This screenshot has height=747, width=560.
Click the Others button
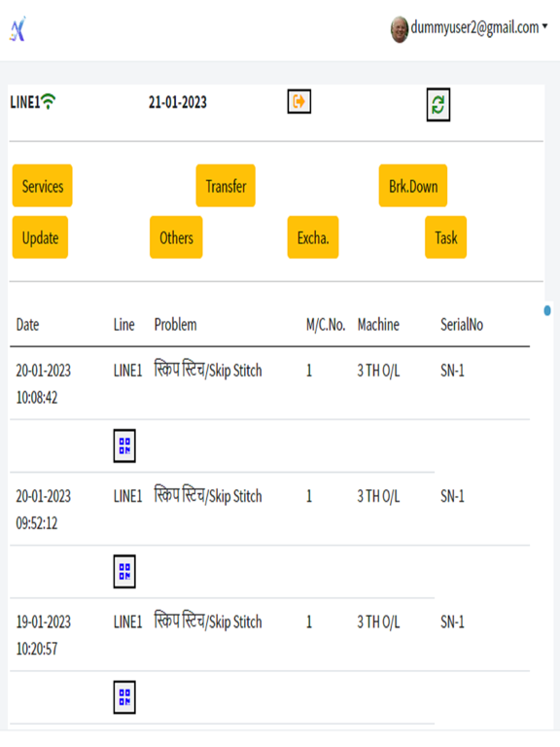(176, 237)
